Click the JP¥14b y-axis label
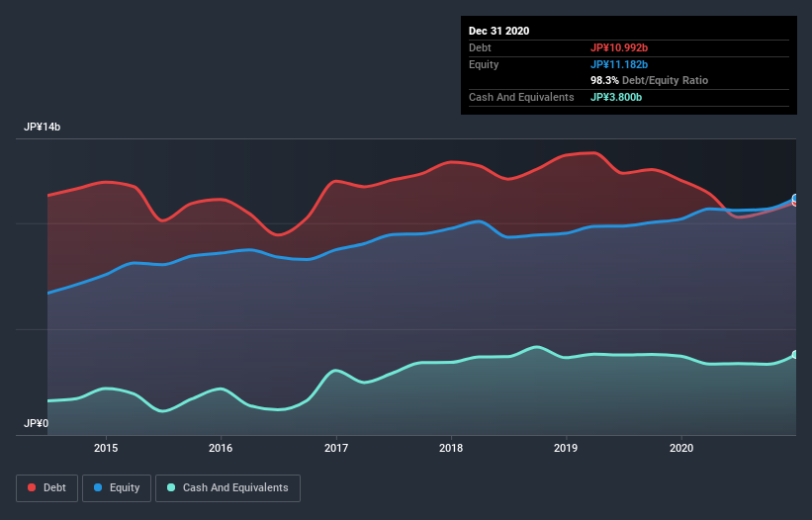Image resolution: width=812 pixels, height=520 pixels. (42, 127)
